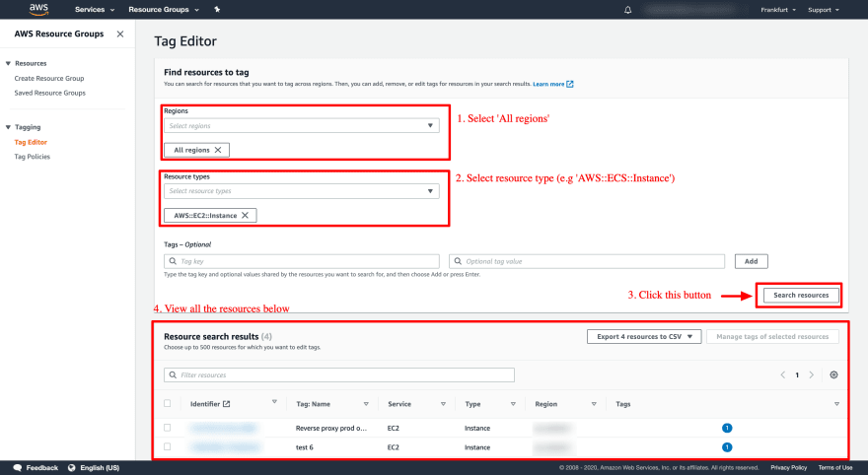Open Saved Resource Groups
This screenshot has height=475, width=868.
coord(50,93)
